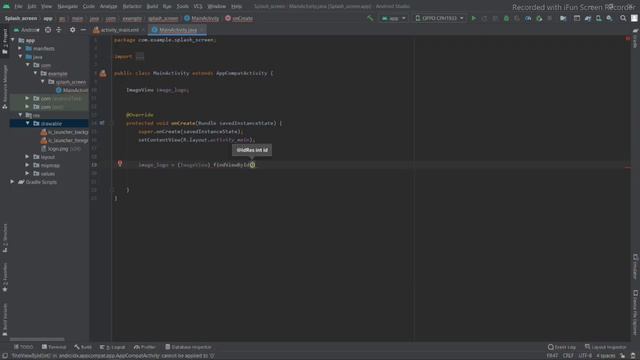Open the Device File Explorer right side tab
The height and width of the screenshot is (360, 640).
(x=636, y=313)
